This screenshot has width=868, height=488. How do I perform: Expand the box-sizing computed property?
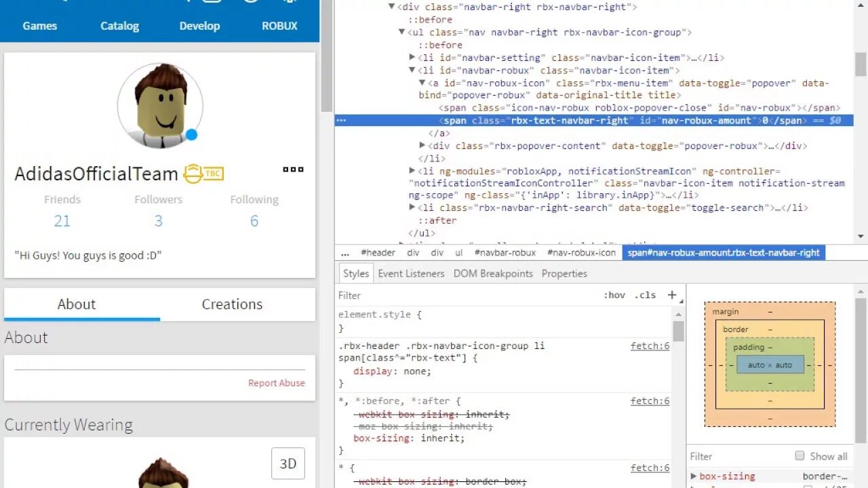694,476
